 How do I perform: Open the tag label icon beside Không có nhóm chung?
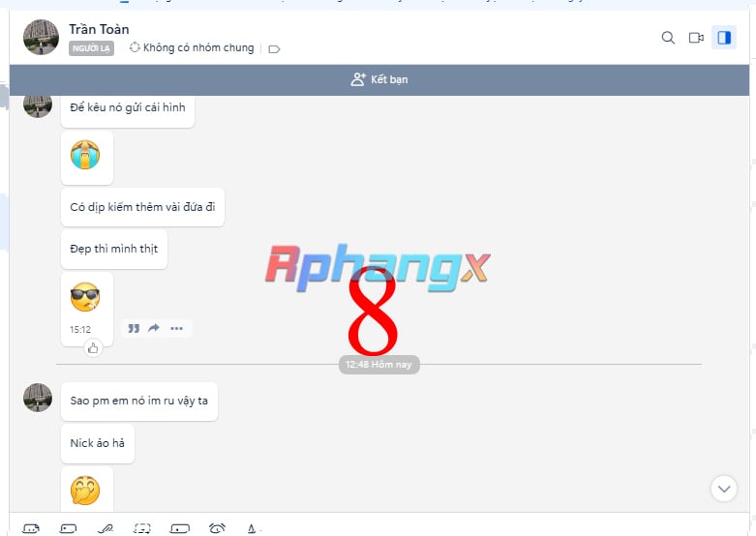[x=274, y=48]
